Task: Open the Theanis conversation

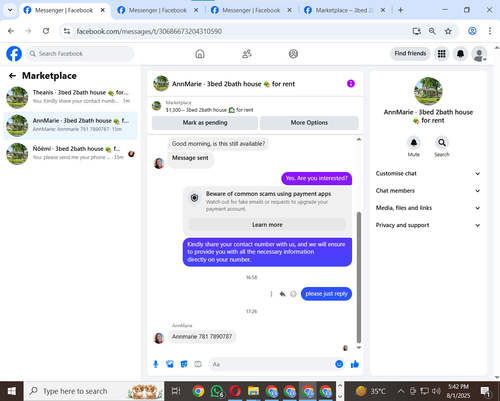Action: [x=70, y=97]
